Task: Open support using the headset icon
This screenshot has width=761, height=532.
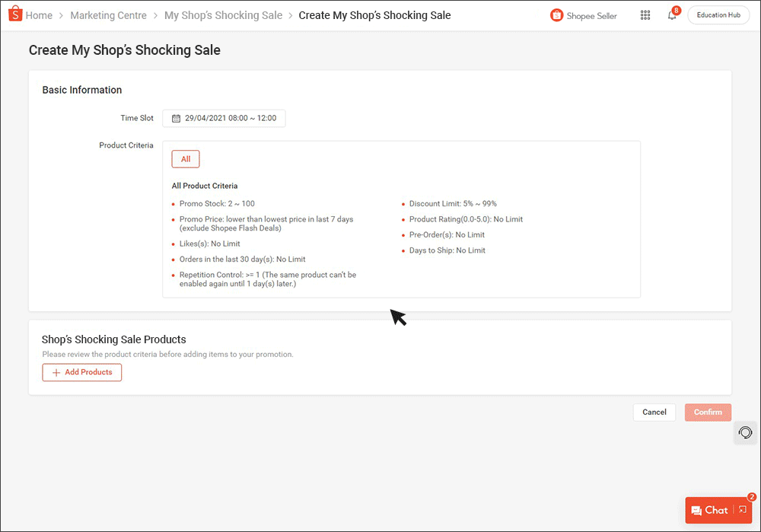Action: pos(744,432)
